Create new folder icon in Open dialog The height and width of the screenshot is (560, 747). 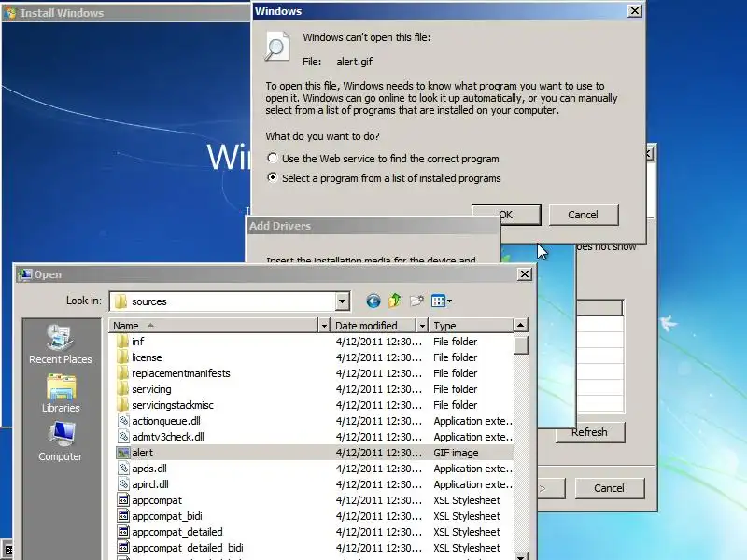pyautogui.click(x=416, y=301)
